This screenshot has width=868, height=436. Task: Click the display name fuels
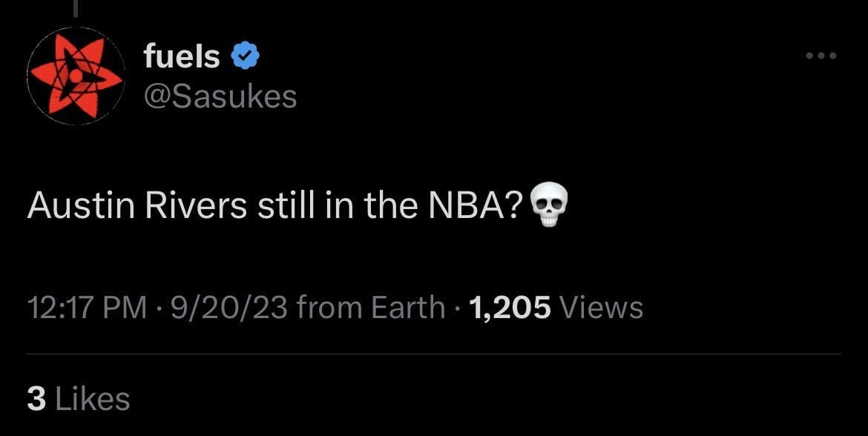click(180, 53)
